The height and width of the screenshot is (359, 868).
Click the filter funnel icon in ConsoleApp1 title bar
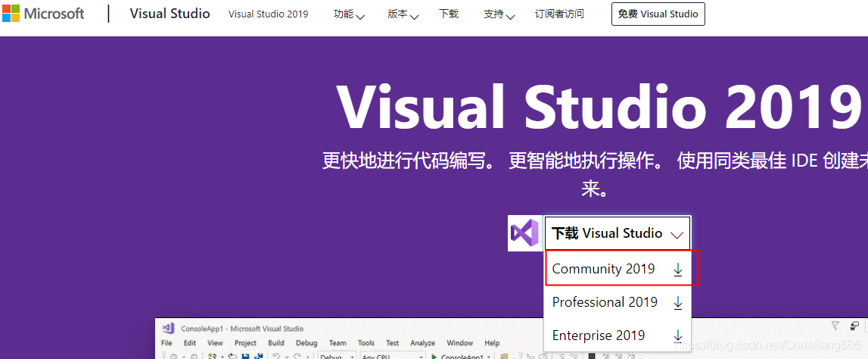coord(836,326)
